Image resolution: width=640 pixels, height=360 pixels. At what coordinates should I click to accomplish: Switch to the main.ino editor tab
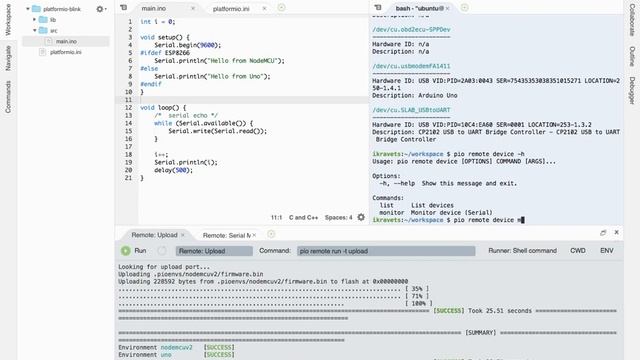click(154, 8)
